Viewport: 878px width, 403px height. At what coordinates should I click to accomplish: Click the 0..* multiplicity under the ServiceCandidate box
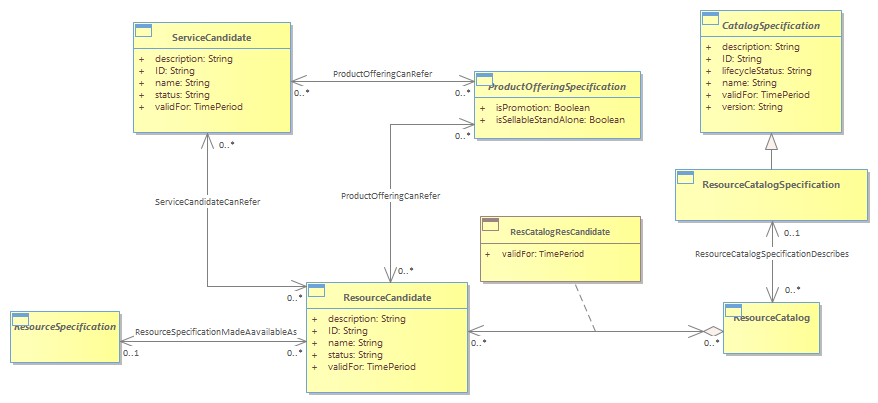click(x=226, y=145)
